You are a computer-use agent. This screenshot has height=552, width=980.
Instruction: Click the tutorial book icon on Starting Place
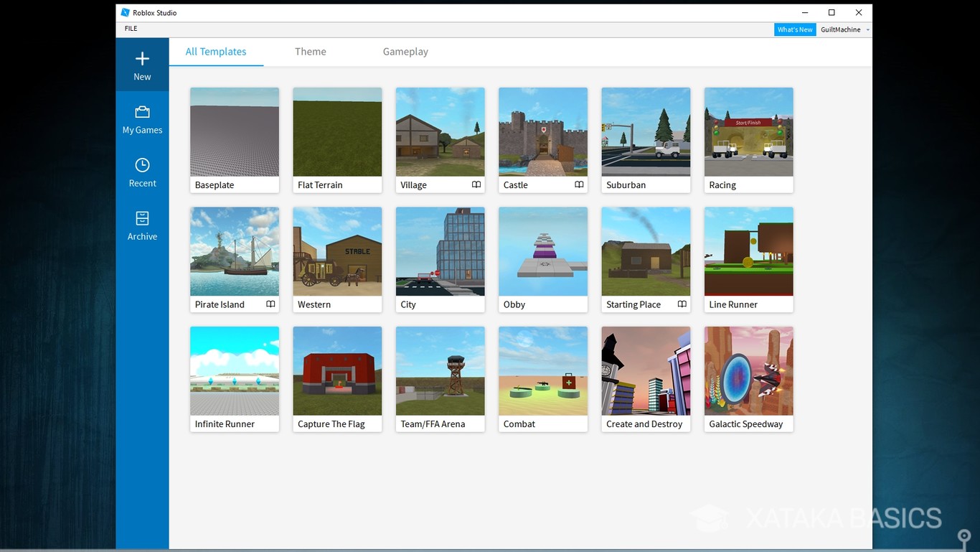coord(682,304)
